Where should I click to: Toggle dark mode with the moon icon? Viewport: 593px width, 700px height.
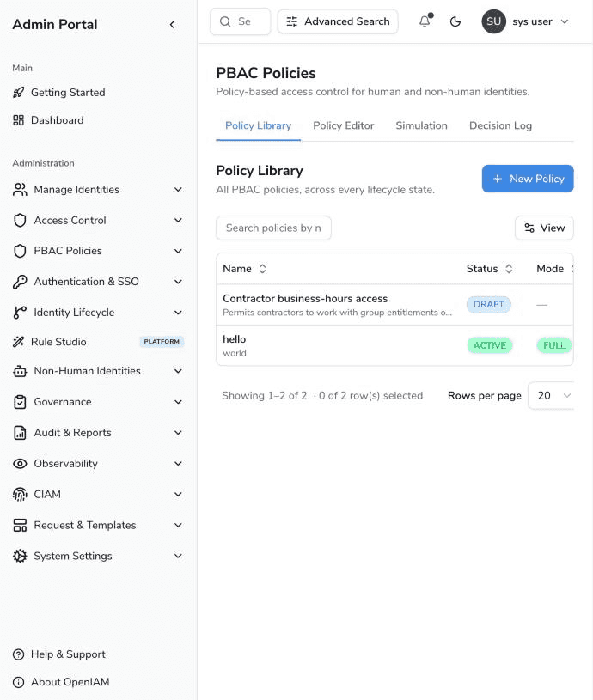pos(455,21)
